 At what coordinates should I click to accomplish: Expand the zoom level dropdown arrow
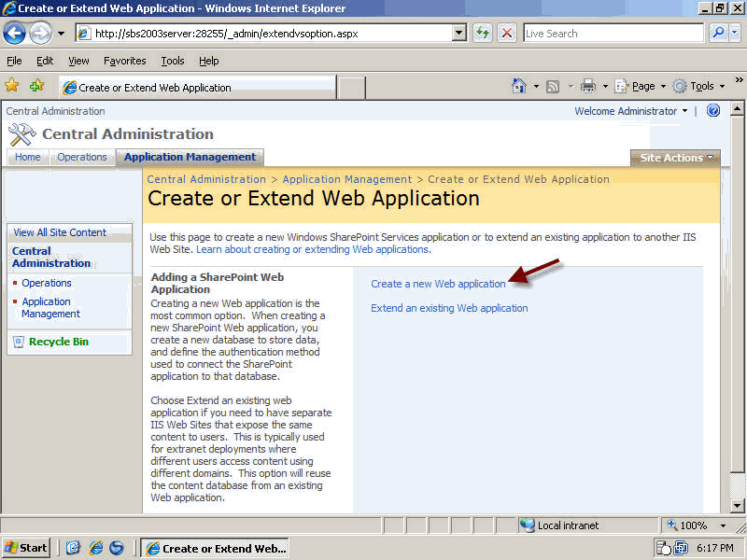coord(723,525)
